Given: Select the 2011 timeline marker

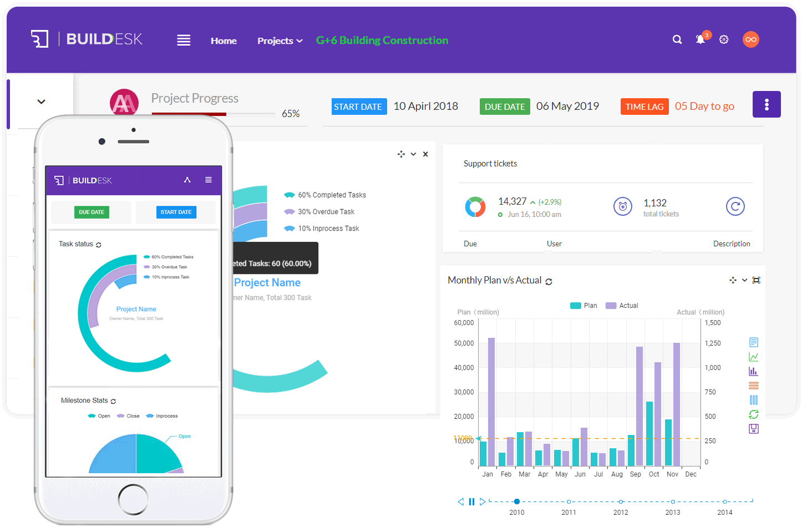Looking at the screenshot, I should pyautogui.click(x=569, y=501).
